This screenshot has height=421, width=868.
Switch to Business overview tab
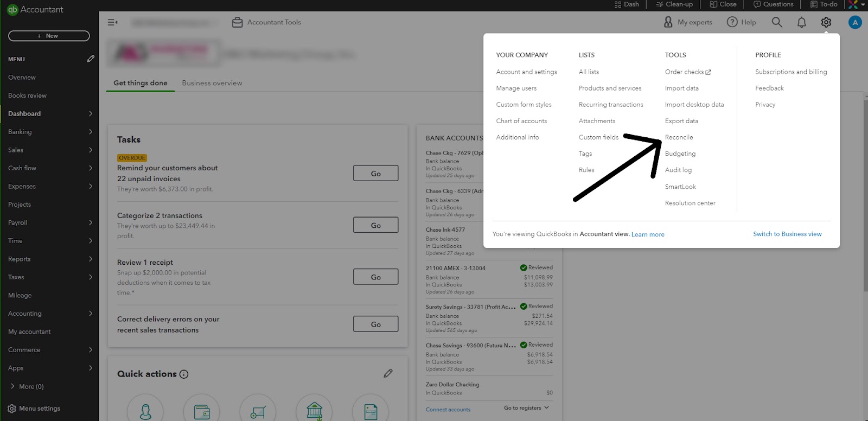point(212,83)
